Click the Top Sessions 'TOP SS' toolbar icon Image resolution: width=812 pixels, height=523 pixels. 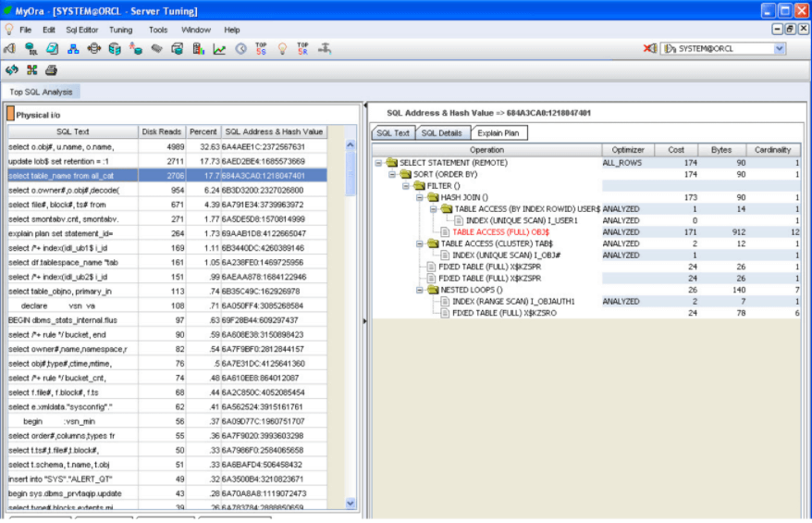click(261, 49)
